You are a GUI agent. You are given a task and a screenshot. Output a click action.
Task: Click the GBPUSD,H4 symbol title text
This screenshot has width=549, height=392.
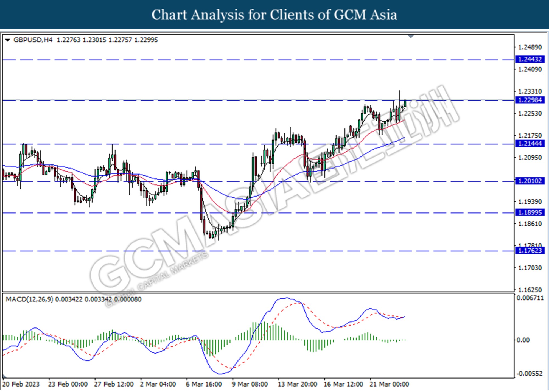(33, 40)
